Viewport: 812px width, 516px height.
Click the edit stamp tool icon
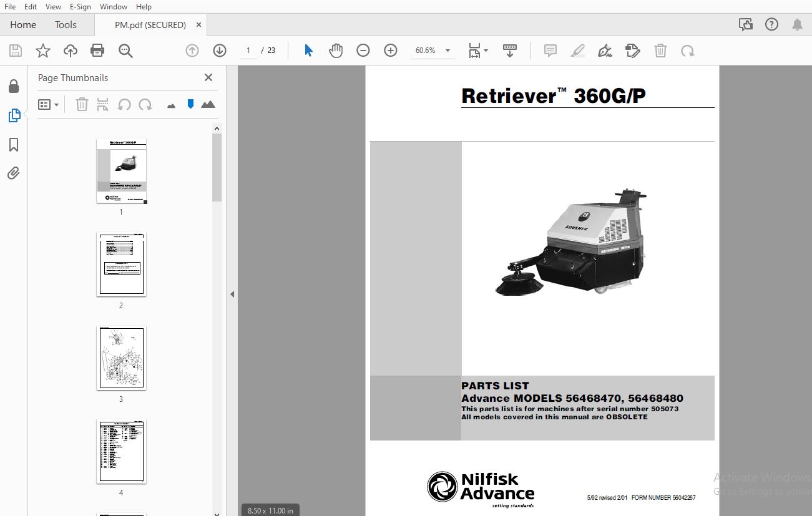[x=633, y=51]
